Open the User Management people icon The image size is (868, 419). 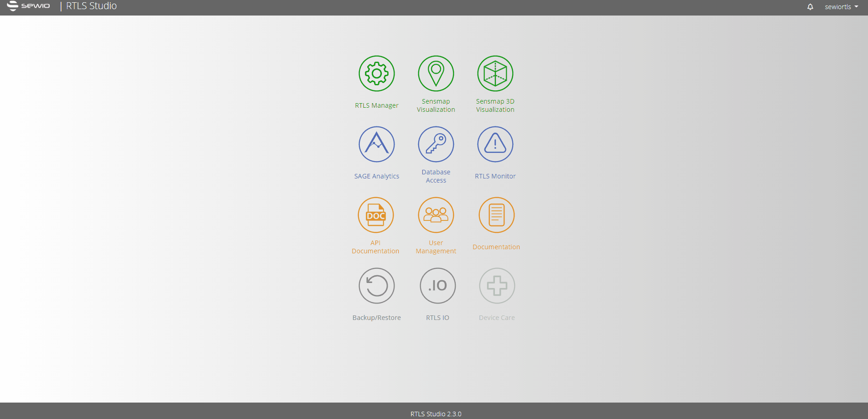tap(436, 215)
